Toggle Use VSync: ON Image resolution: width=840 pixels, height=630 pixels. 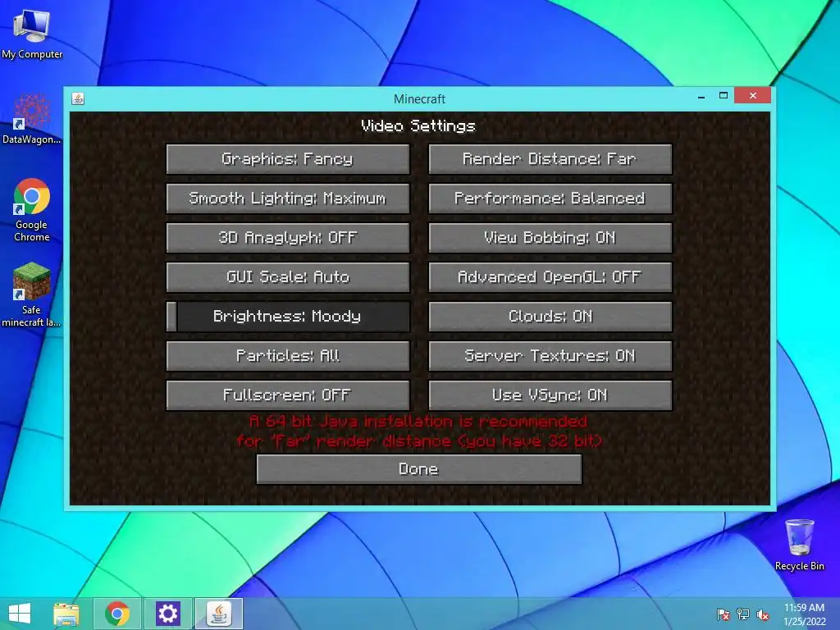(550, 395)
